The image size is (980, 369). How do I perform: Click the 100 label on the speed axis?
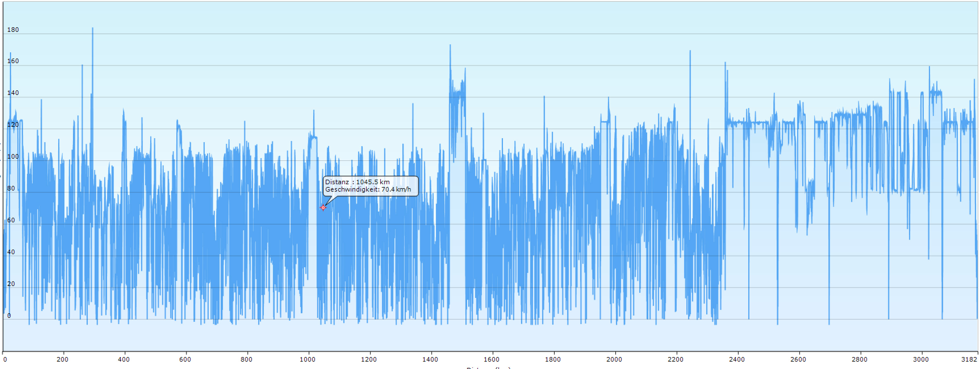(x=13, y=157)
